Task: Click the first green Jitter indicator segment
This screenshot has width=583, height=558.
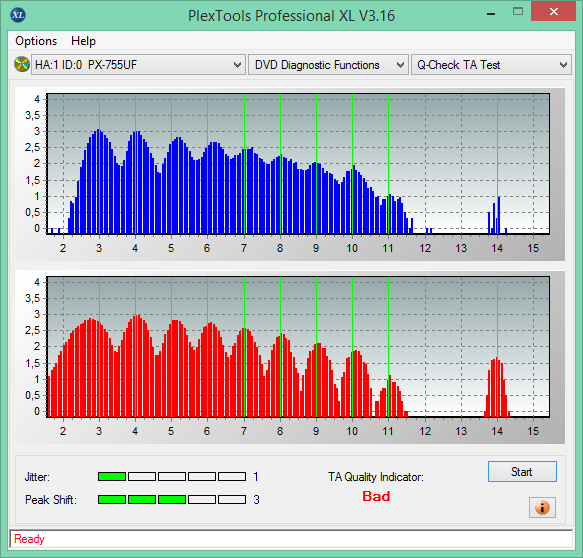Action: [x=112, y=476]
